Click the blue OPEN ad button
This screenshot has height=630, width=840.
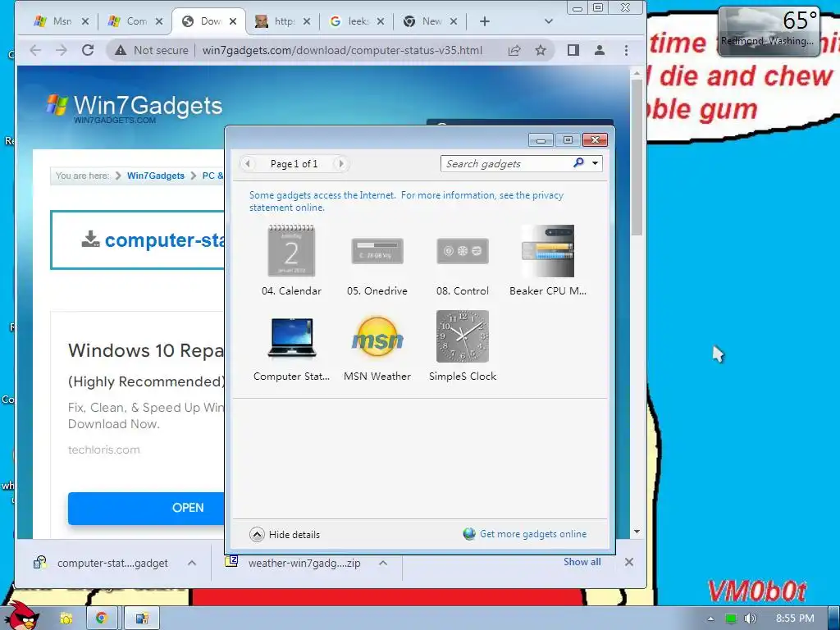(146, 508)
